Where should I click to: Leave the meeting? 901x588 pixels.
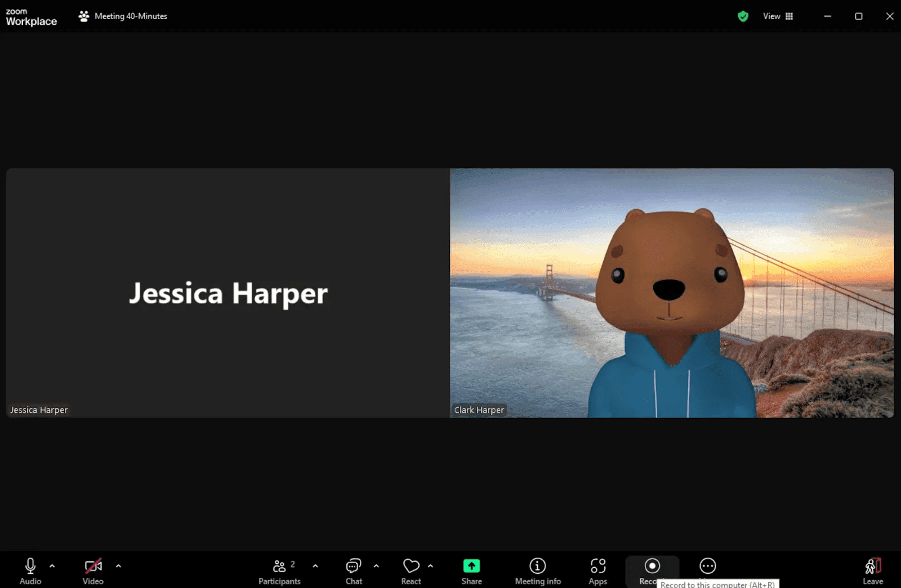(x=873, y=571)
